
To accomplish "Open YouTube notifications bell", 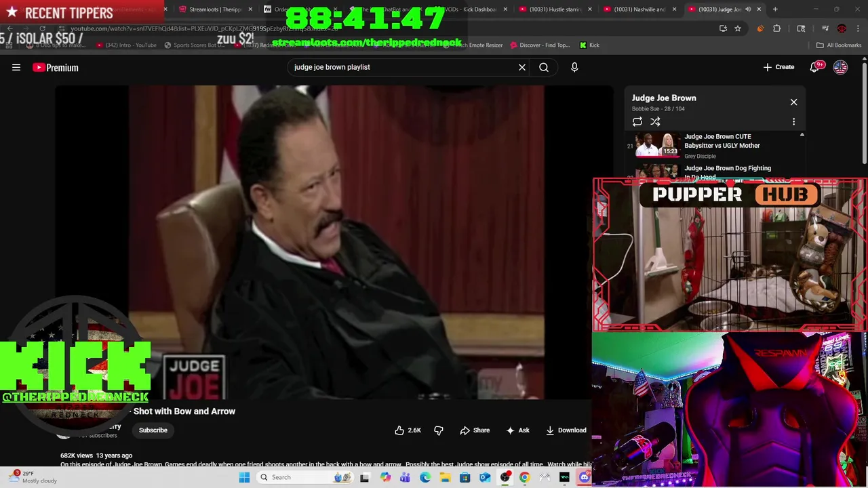I will pos(816,67).
